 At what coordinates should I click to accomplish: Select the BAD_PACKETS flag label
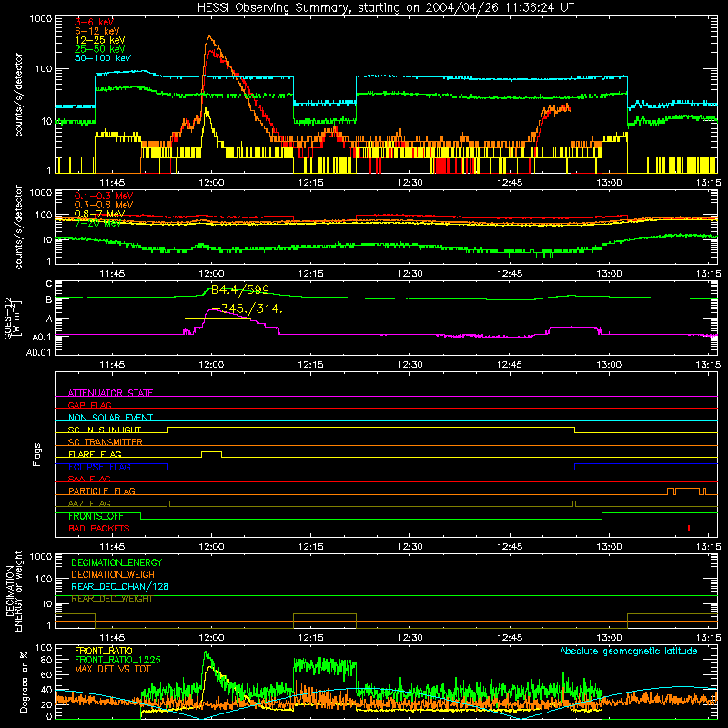pos(99,528)
